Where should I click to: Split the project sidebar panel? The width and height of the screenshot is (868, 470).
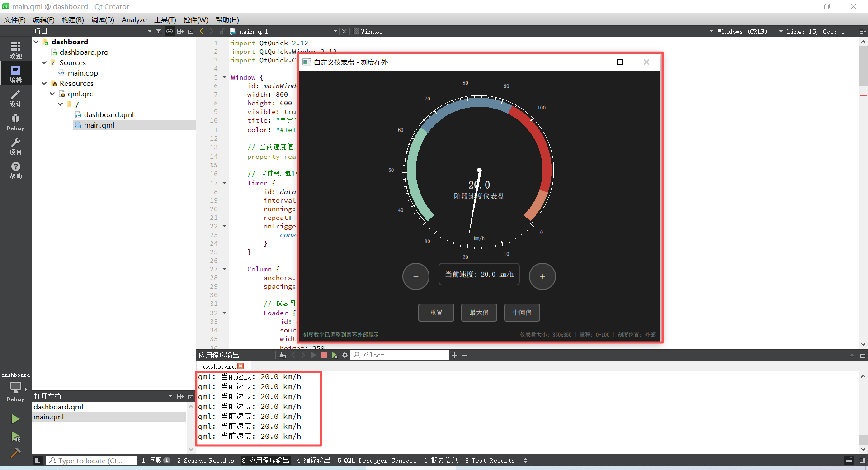coord(180,31)
